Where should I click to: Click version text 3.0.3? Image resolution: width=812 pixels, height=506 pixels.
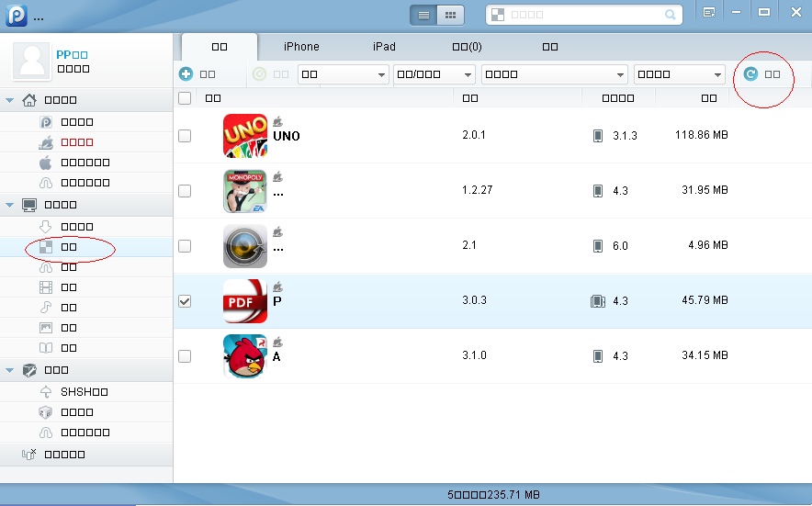[x=474, y=300]
